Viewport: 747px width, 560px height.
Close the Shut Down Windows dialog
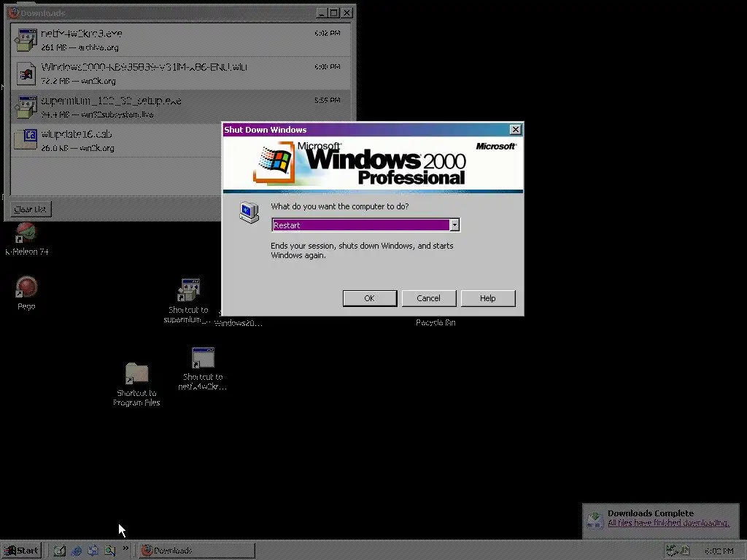[516, 130]
